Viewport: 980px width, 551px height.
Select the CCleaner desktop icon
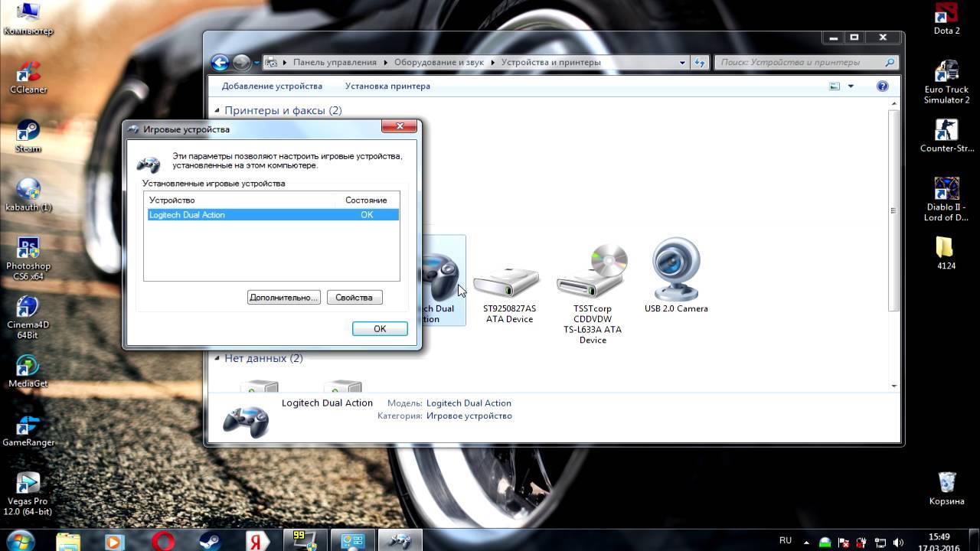tap(28, 77)
